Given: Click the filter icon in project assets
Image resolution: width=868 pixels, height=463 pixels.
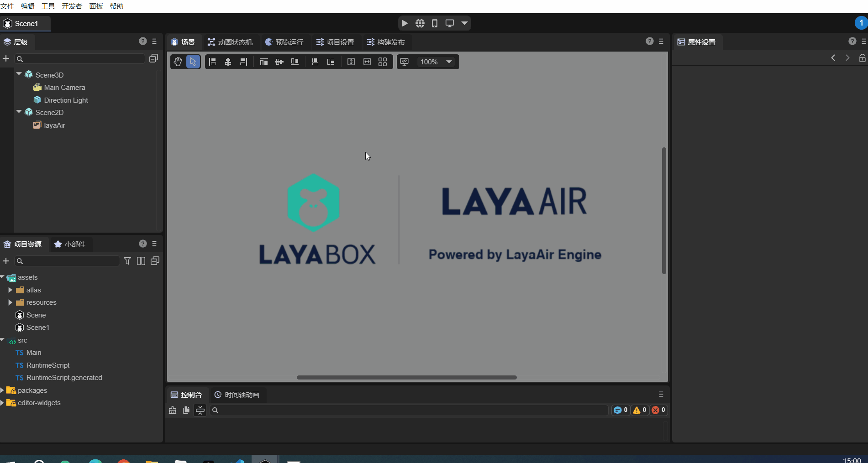Looking at the screenshot, I should click(127, 261).
